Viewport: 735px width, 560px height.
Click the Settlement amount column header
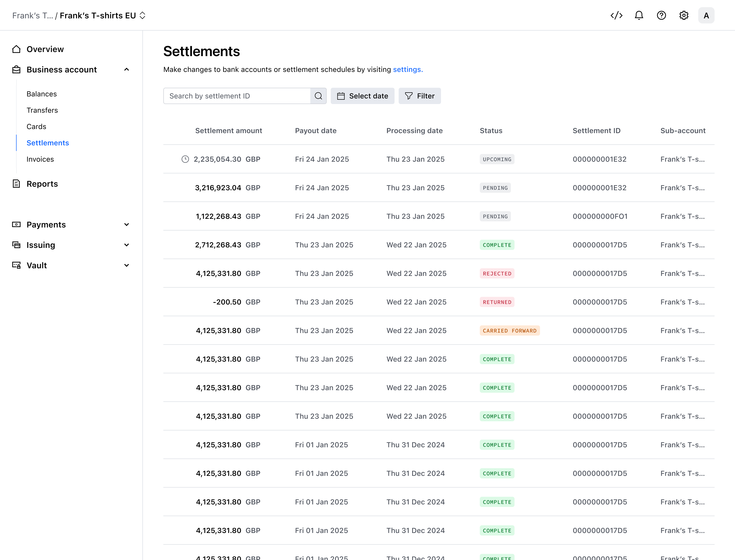tap(229, 131)
